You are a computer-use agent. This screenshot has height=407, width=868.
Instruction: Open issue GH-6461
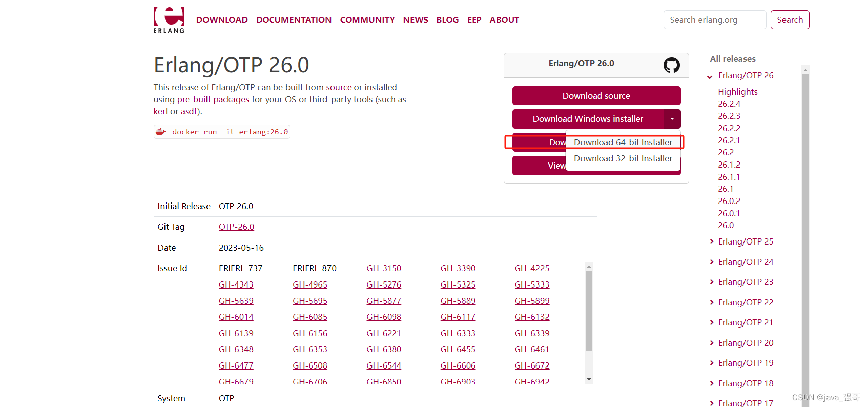pyautogui.click(x=532, y=349)
